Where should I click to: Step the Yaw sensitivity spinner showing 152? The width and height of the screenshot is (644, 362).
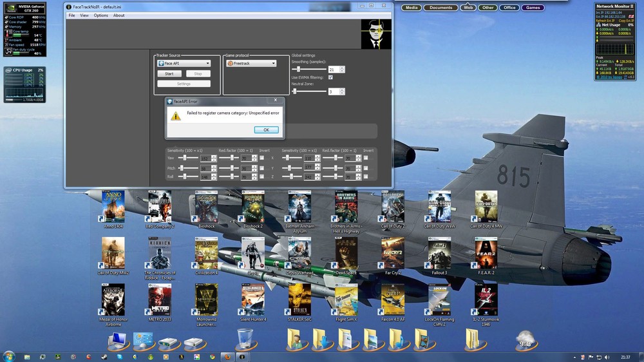tap(214, 158)
